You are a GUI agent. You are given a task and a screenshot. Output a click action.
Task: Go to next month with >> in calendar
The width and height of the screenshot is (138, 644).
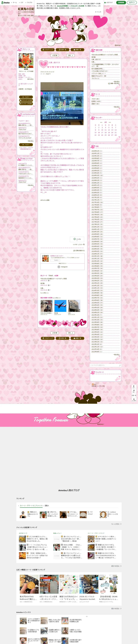[110, 122]
